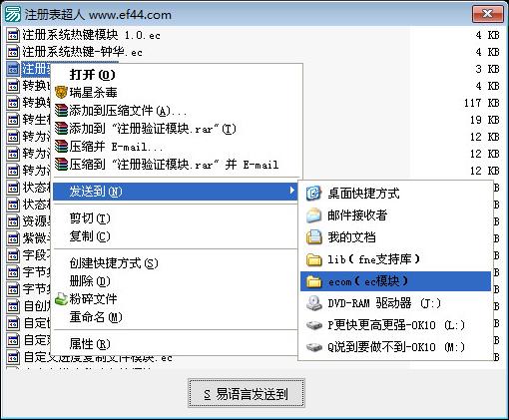This screenshot has width=509, height=420.
Task: Expand the 发送到(N) submenu arrow
Action: click(x=291, y=191)
